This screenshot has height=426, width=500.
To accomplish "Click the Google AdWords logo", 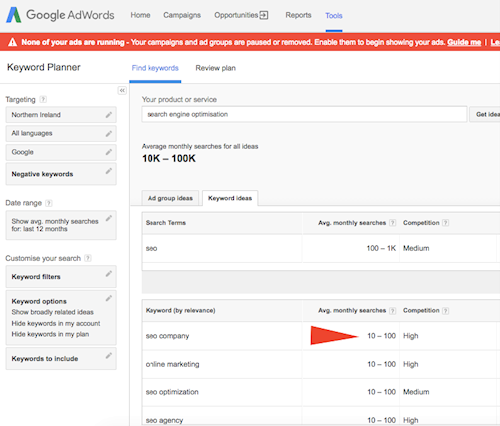I will tap(60, 15).
